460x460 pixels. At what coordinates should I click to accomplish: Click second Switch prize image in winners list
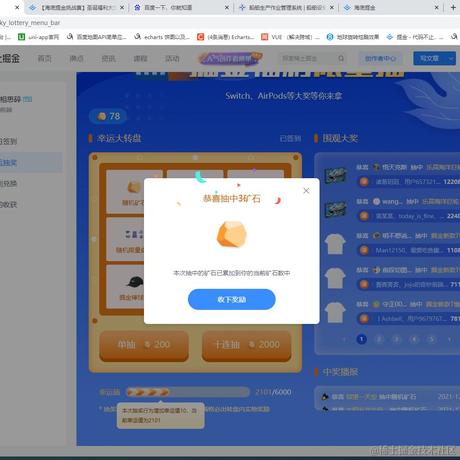335,209
